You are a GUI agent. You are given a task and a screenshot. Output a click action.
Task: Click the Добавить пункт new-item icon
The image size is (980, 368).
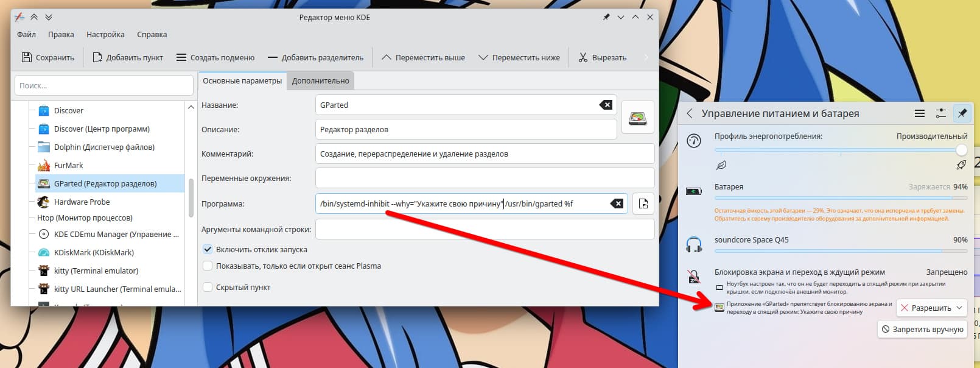(x=97, y=57)
